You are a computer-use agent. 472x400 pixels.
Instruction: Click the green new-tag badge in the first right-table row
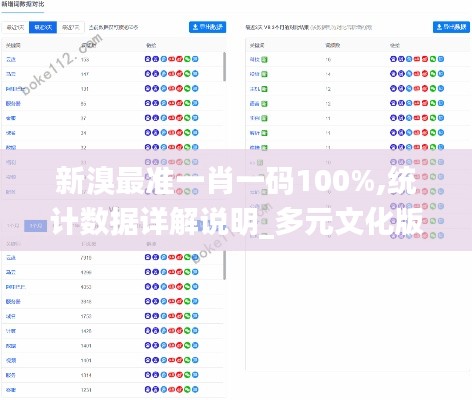[x=264, y=60]
